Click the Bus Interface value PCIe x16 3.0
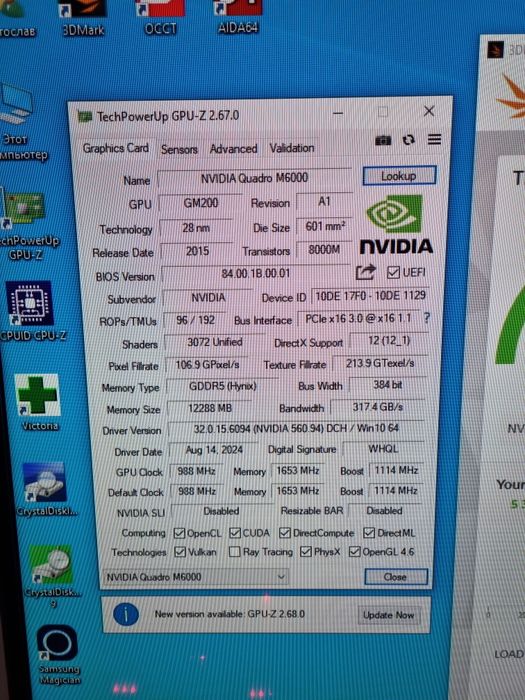The image size is (525, 700). tap(358, 319)
